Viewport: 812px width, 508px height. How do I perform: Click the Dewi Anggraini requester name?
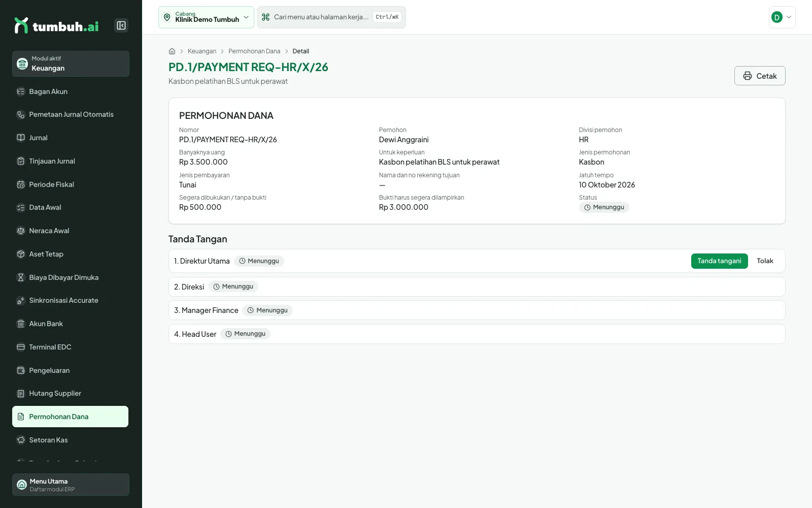[x=404, y=140]
